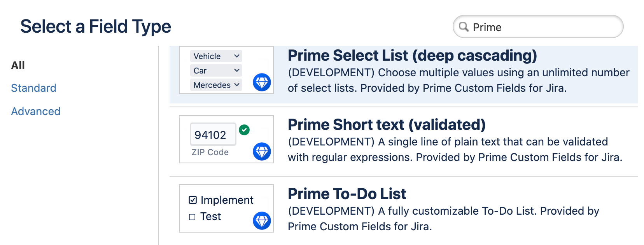Open the Prime Short text (validated) field type
The image size is (644, 245).
pyautogui.click(x=387, y=125)
